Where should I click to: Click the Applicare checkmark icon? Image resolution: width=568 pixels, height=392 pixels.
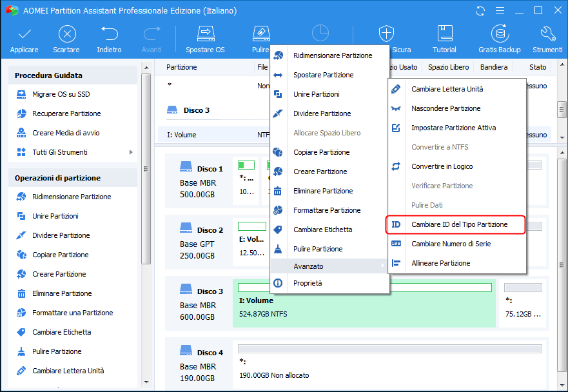click(x=24, y=34)
